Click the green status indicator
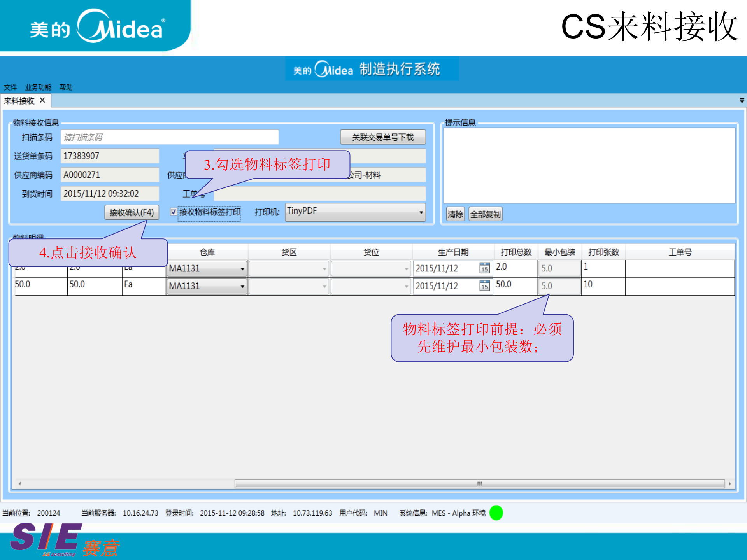 [496, 513]
